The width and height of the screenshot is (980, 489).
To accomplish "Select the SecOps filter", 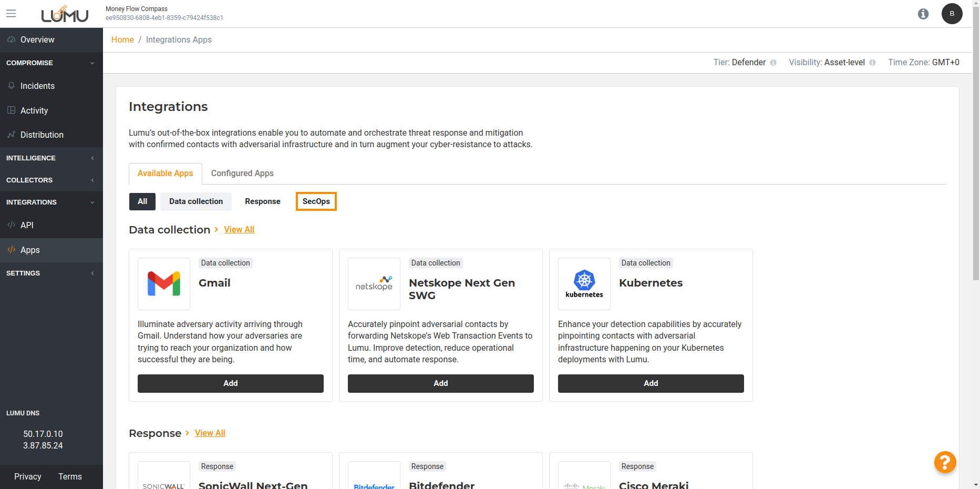I will [316, 201].
